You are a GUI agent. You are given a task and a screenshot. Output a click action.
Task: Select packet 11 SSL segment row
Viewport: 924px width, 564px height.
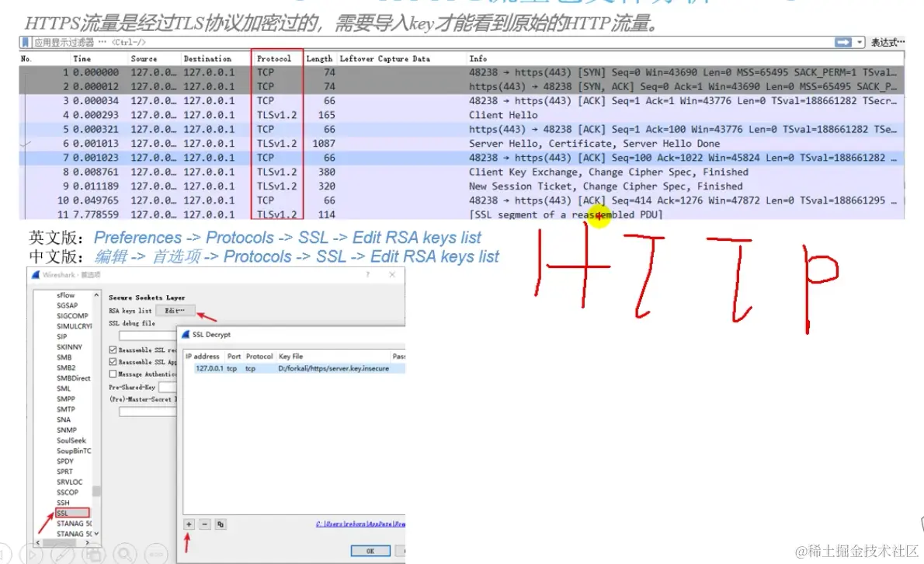tap(461, 214)
